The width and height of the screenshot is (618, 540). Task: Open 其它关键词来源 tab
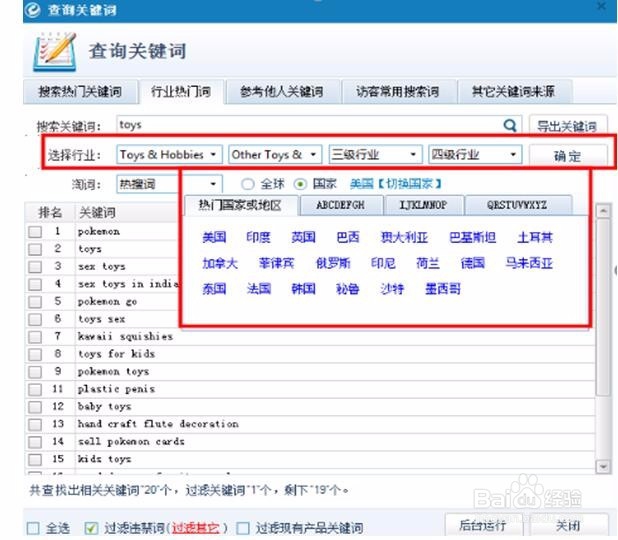pyautogui.click(x=514, y=92)
